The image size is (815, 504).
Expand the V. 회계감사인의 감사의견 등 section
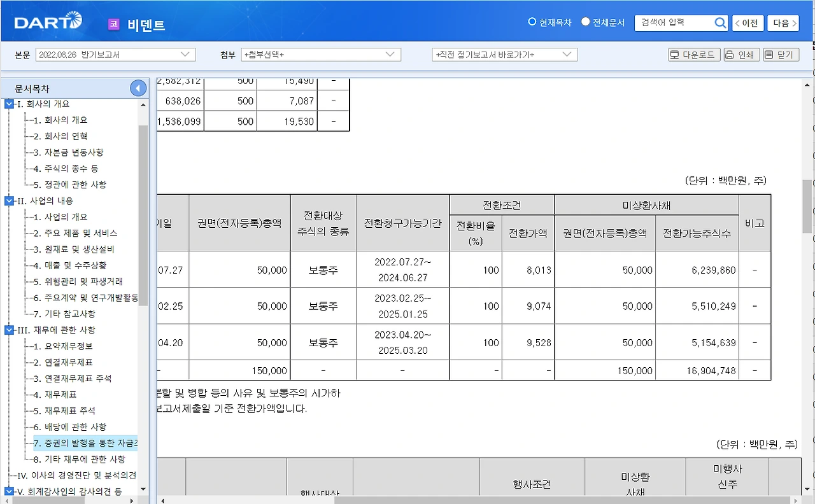(x=9, y=491)
